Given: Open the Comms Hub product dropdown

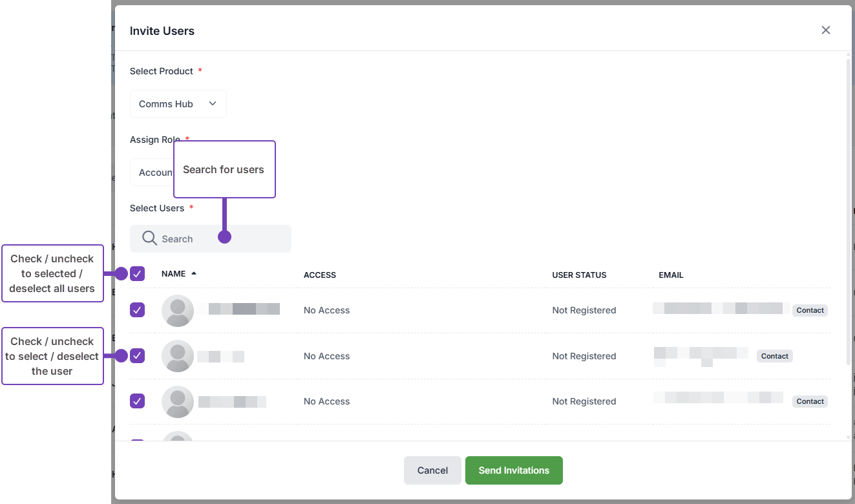Looking at the screenshot, I should coord(178,104).
